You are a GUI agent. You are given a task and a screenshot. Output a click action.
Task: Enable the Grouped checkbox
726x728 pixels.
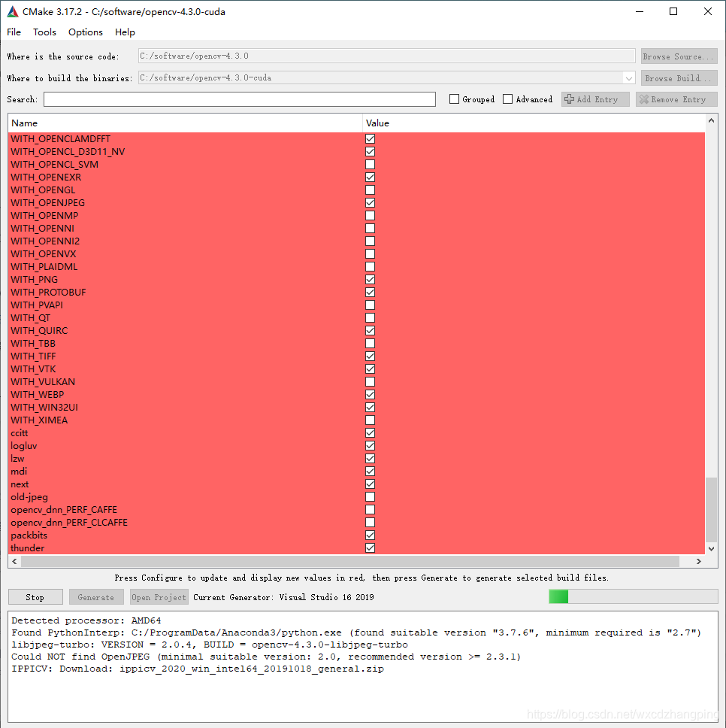click(454, 99)
